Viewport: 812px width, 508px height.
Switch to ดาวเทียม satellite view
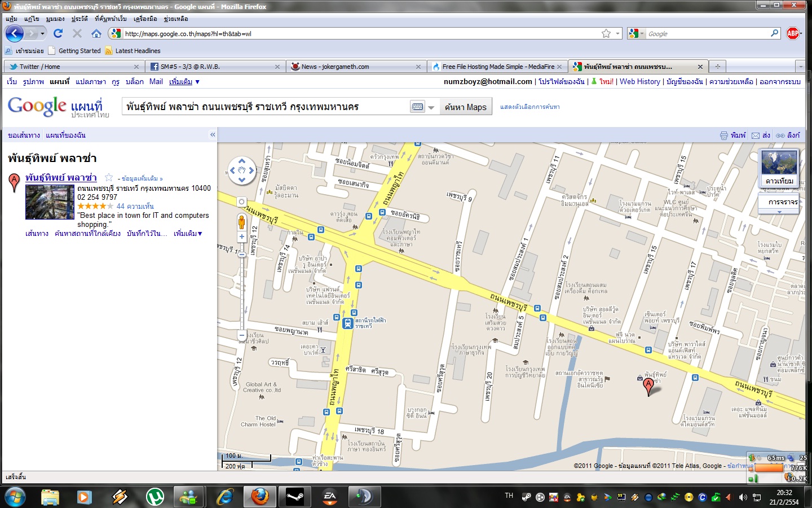(779, 168)
